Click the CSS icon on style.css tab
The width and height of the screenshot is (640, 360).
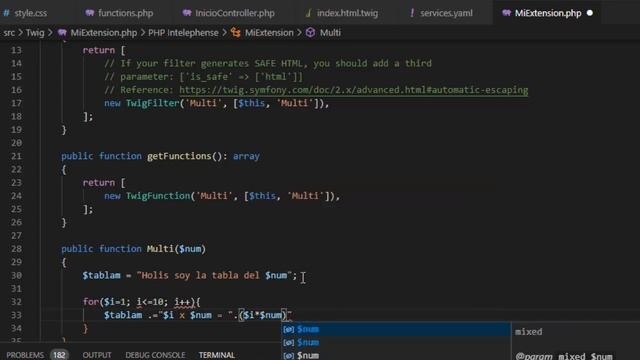coord(6,13)
